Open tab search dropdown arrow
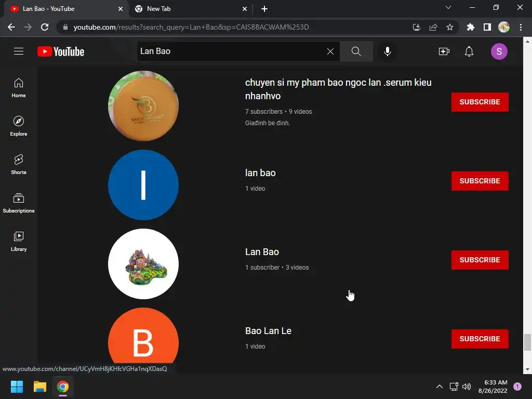The image size is (532, 399). pos(448,7)
